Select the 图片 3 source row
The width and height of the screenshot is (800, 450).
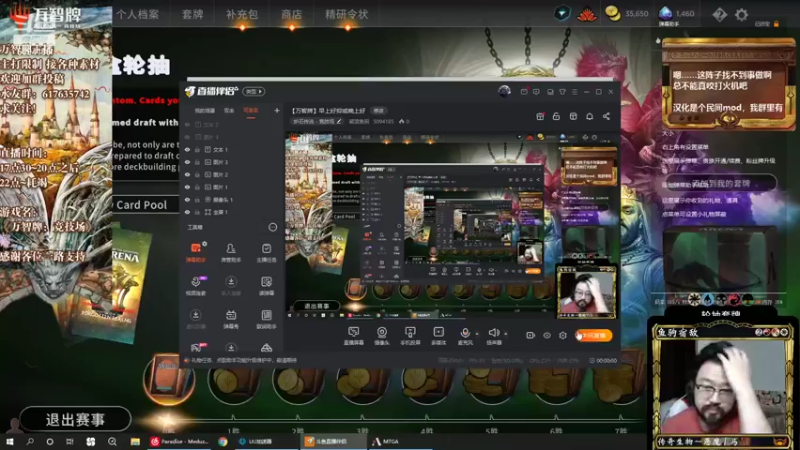click(232, 162)
